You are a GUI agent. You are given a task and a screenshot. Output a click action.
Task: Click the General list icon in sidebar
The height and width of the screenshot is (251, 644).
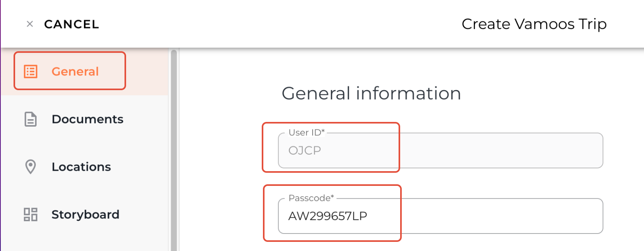[x=31, y=71]
